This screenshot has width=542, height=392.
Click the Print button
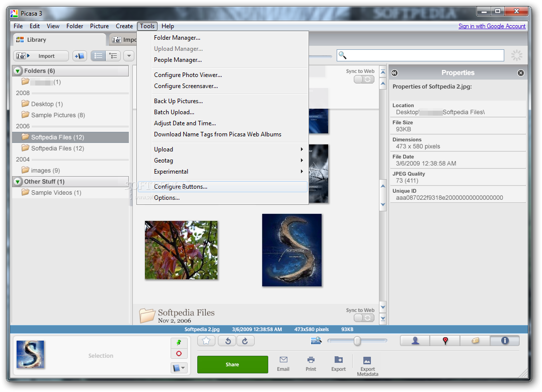coord(311,364)
